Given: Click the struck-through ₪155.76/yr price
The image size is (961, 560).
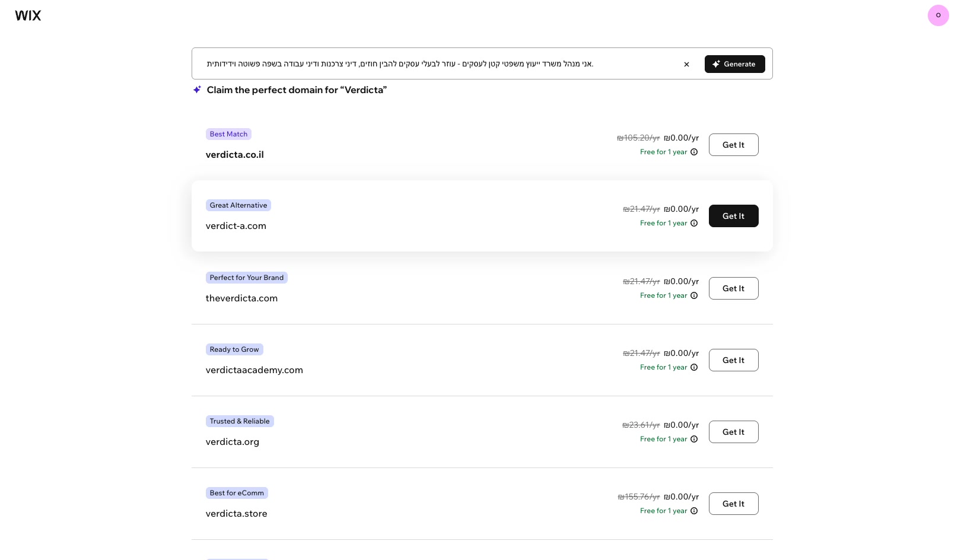Looking at the screenshot, I should click(639, 497).
